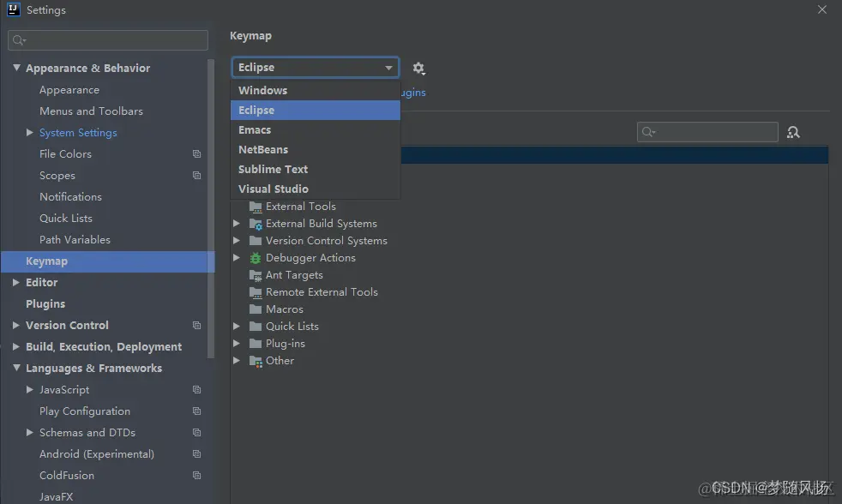Click the project-level icon next to Android (Experimental)
The height and width of the screenshot is (504, 842).
[x=196, y=454]
